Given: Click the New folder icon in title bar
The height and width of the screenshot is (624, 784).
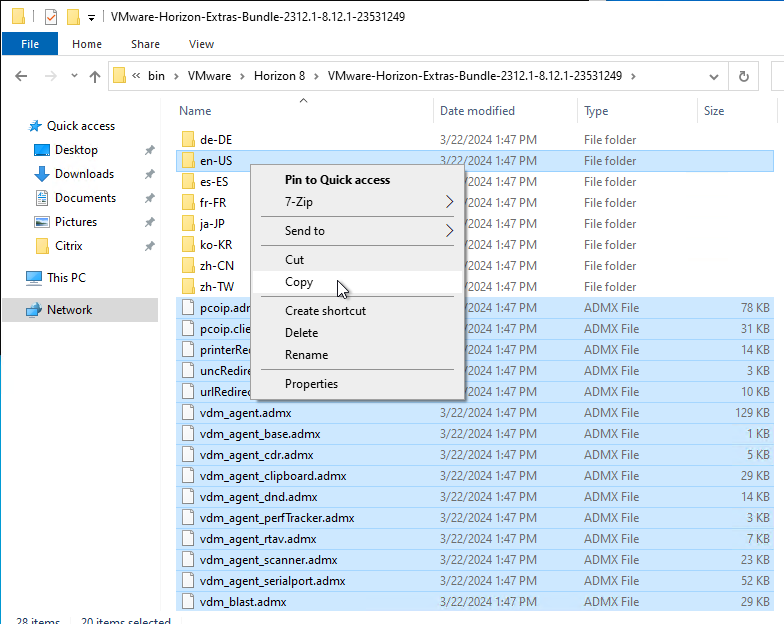Looking at the screenshot, I should click(73, 17).
